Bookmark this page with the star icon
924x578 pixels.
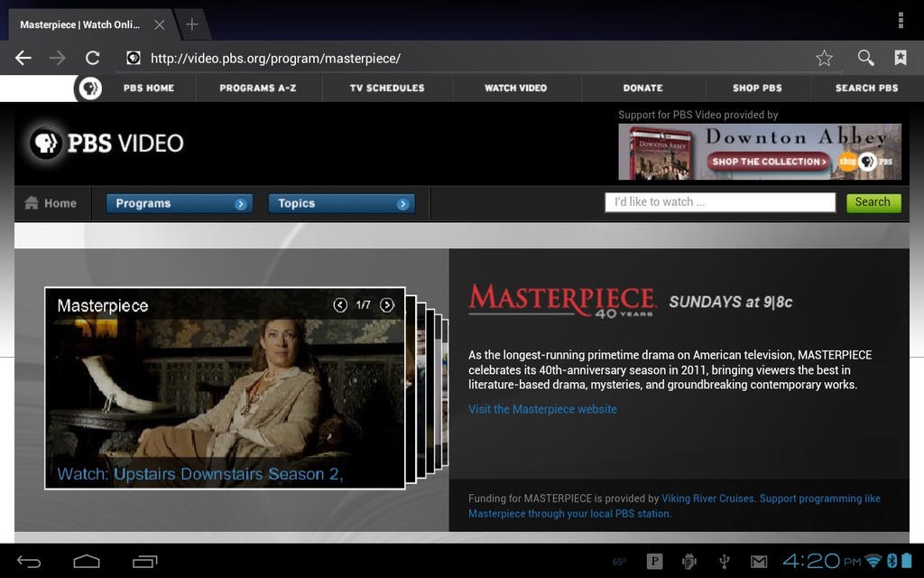coord(824,58)
